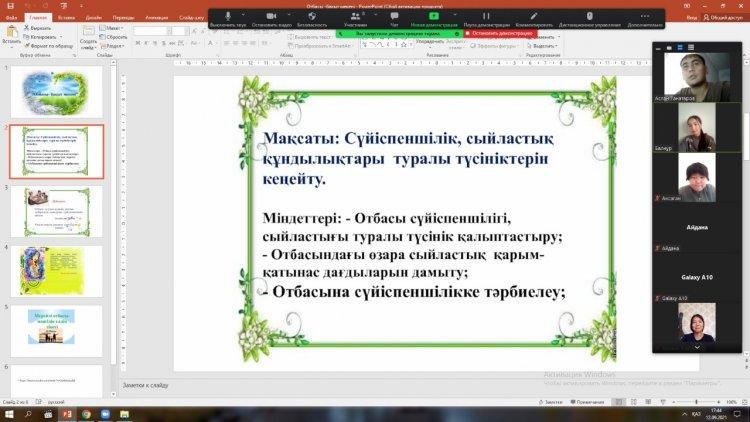The image size is (750, 422).
Task: Pause the screen share
Action: click(x=486, y=18)
